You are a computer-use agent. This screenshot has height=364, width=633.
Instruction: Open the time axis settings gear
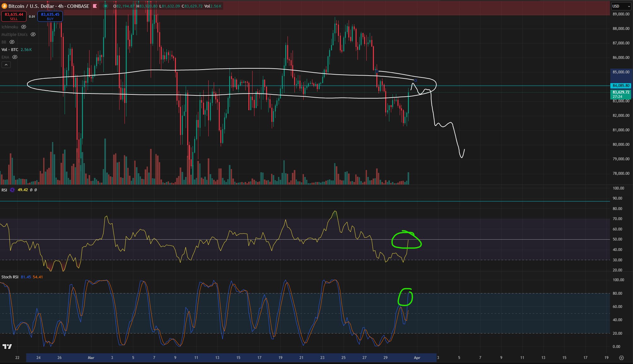click(x=621, y=358)
